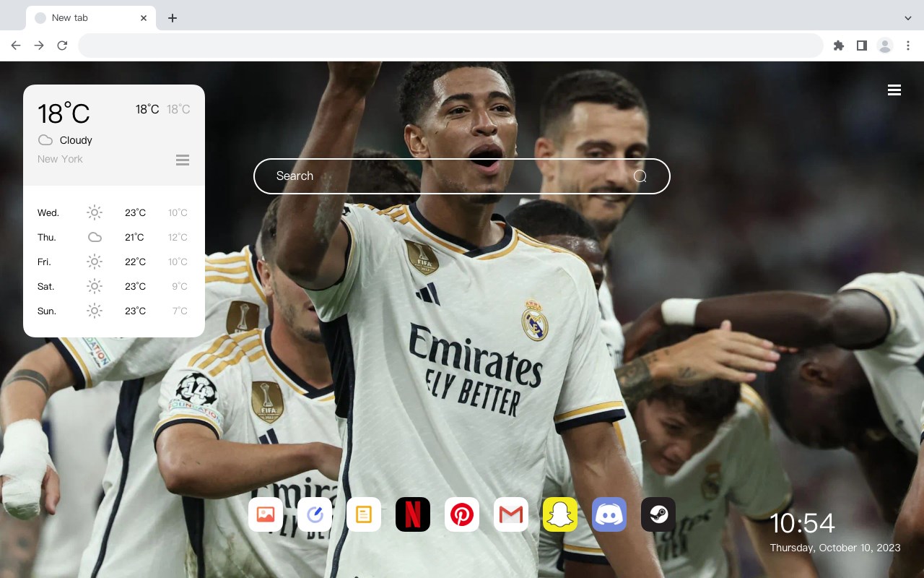Click the sunny icon for Sun.
This screenshot has height=578, width=924.
pyautogui.click(x=95, y=311)
